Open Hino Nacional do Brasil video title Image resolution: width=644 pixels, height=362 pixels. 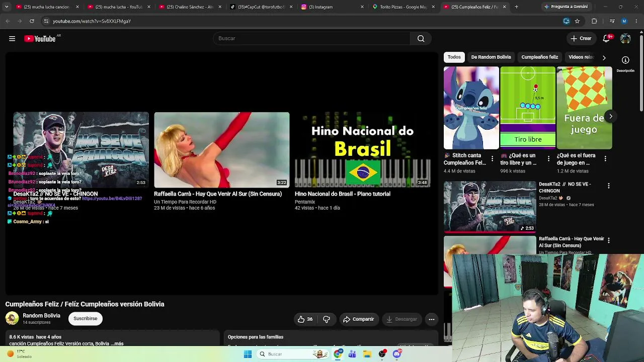click(343, 194)
